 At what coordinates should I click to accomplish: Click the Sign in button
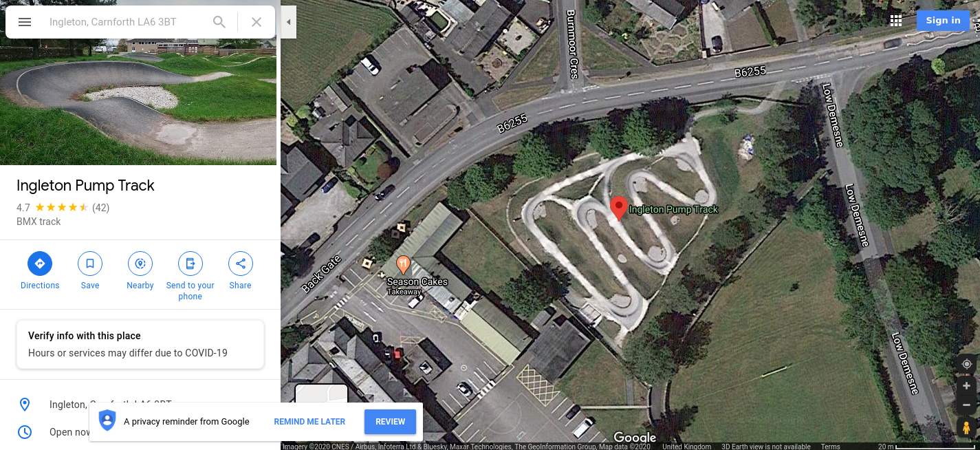coord(943,21)
